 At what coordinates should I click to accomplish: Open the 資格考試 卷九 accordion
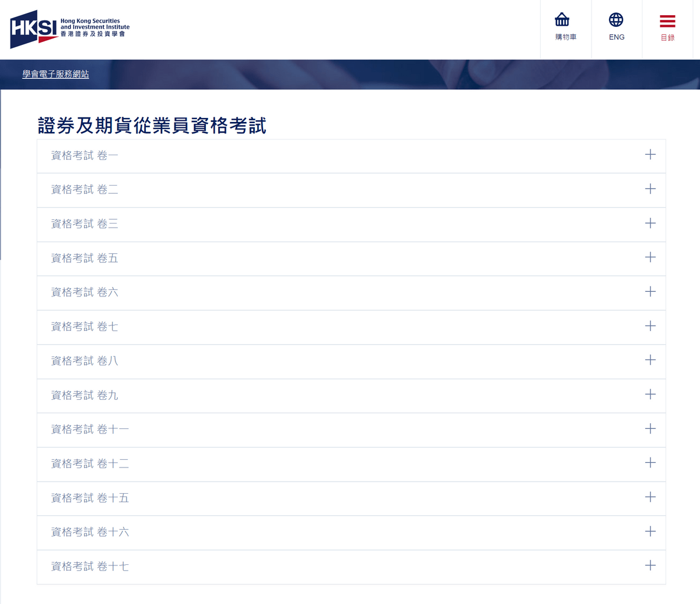pos(650,394)
